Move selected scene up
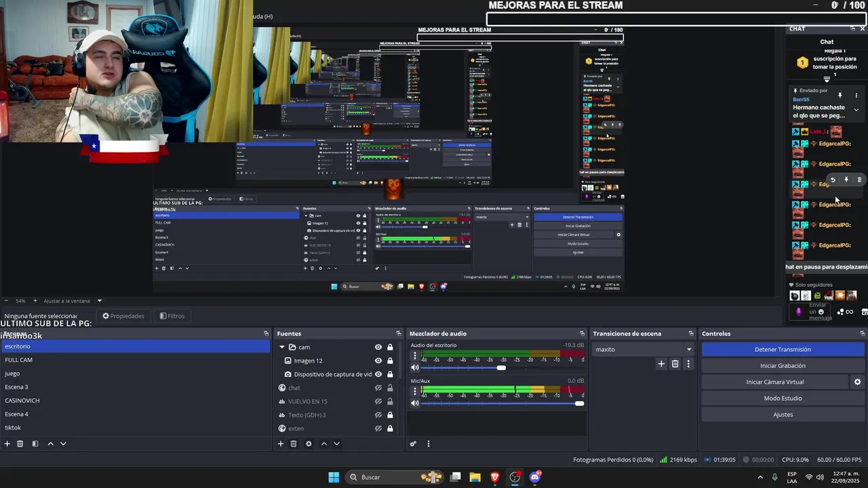Image resolution: width=868 pixels, height=488 pixels. (x=50, y=444)
